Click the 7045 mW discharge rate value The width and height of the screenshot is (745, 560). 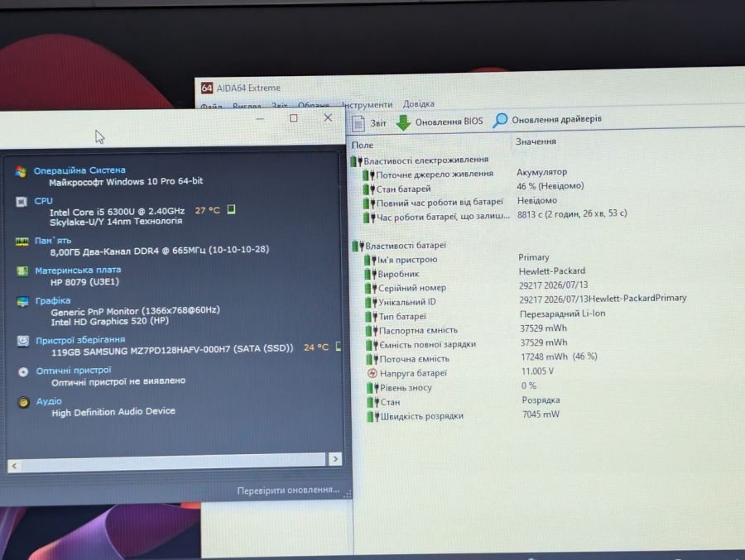(541, 414)
